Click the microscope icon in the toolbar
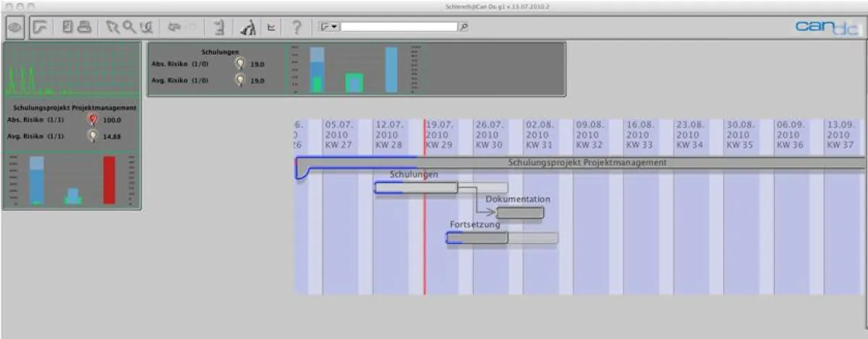The image size is (868, 339). coord(248,27)
